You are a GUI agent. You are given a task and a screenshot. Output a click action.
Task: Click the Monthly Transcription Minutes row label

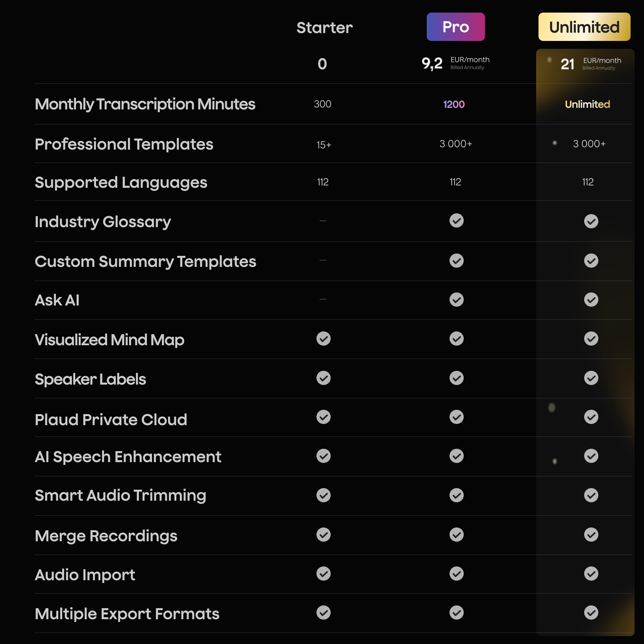click(x=145, y=104)
